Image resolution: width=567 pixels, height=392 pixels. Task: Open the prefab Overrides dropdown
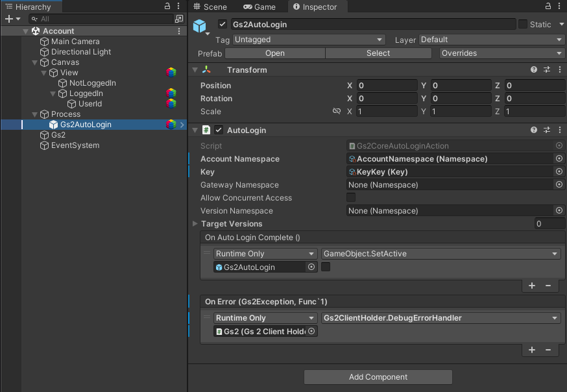click(x=502, y=53)
